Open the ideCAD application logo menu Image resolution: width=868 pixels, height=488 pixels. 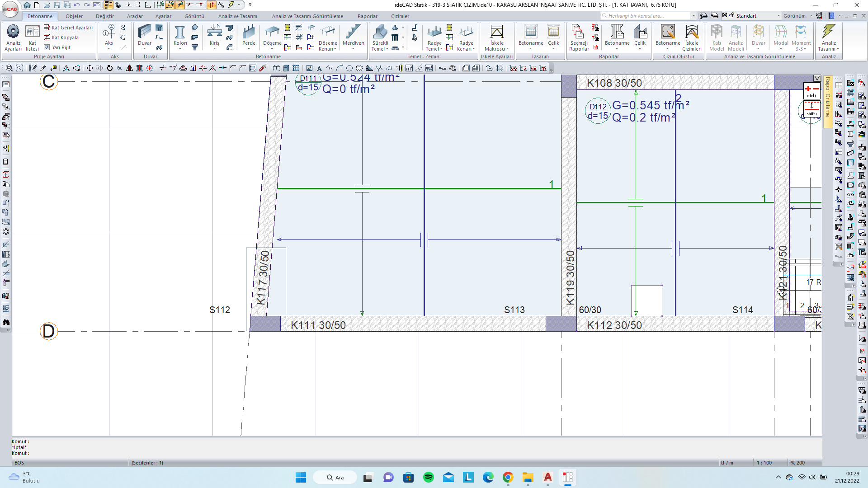pyautogui.click(x=10, y=9)
